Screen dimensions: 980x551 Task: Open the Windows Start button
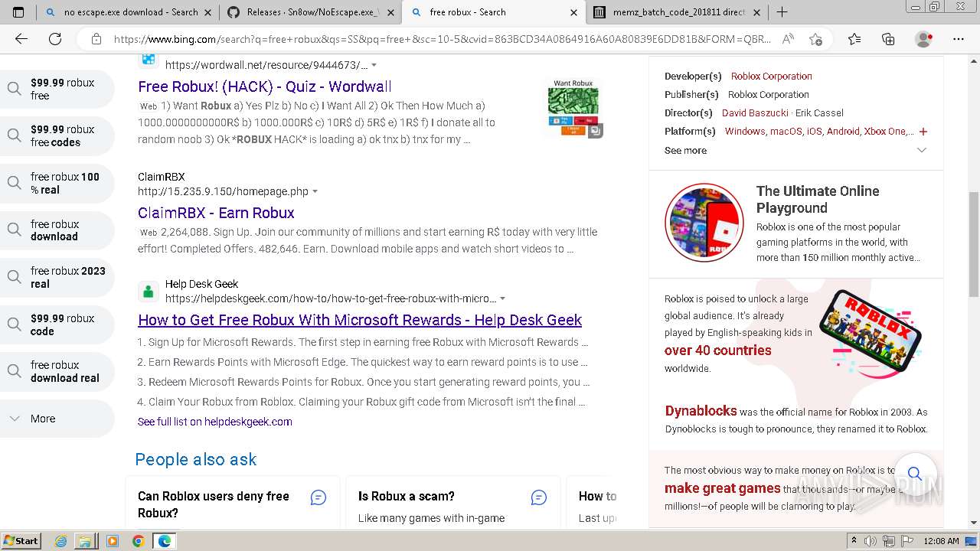tap(21, 541)
